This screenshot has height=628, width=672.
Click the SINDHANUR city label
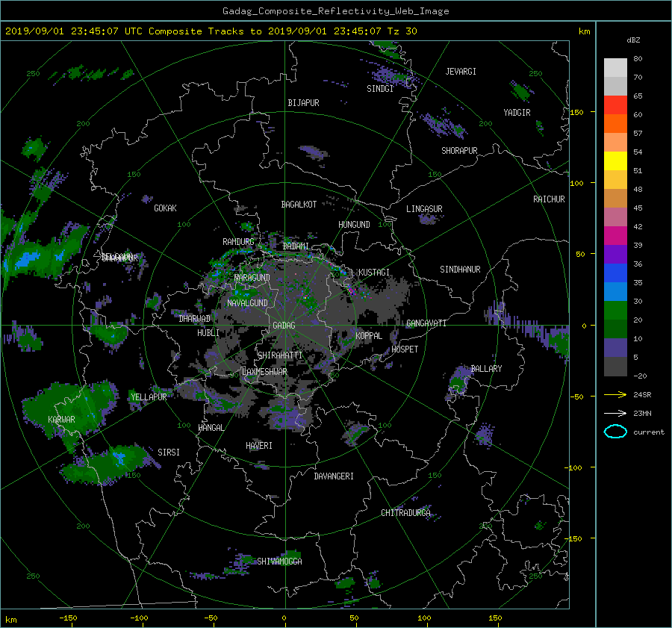click(460, 270)
